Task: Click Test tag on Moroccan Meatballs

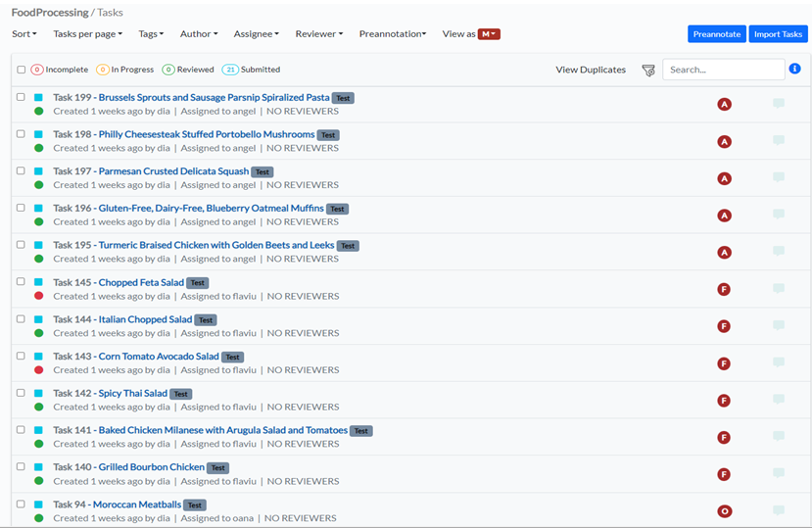Action: tap(195, 505)
